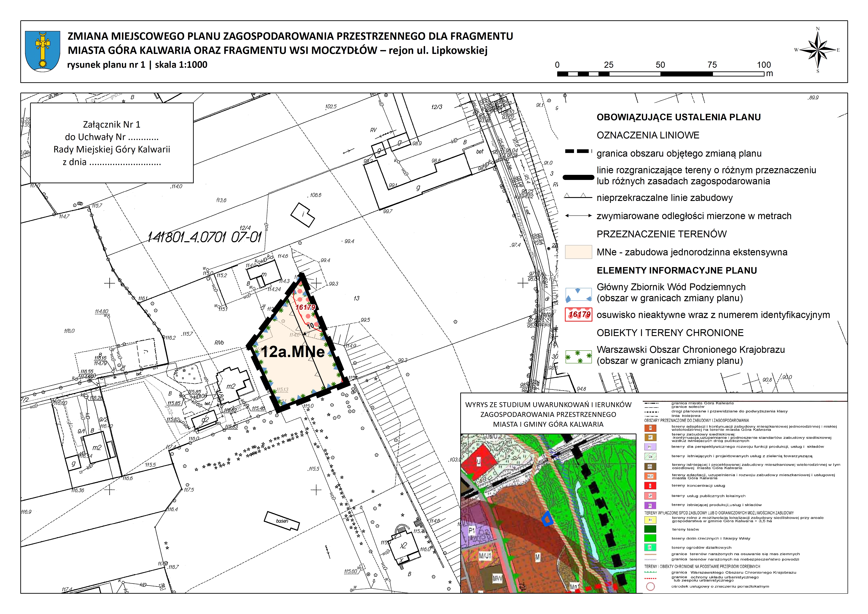Click the 'linia kolejowa' legend text
The width and height of the screenshot is (868, 614).
tap(686, 416)
